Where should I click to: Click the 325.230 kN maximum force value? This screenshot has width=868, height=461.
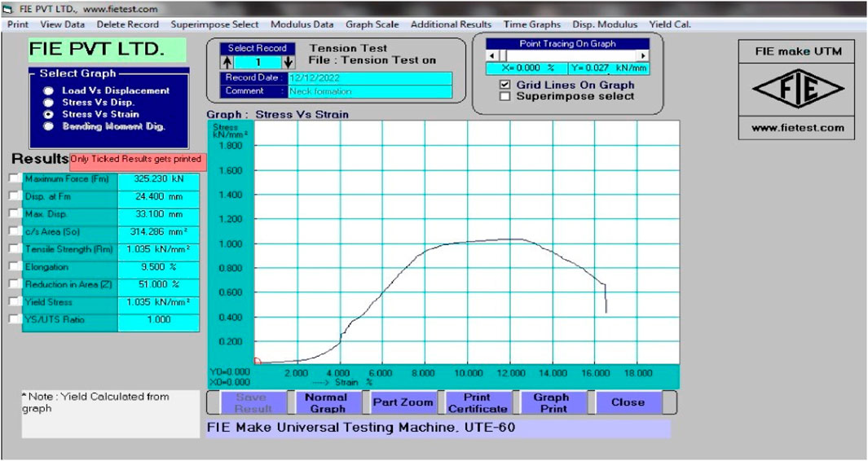tap(159, 179)
